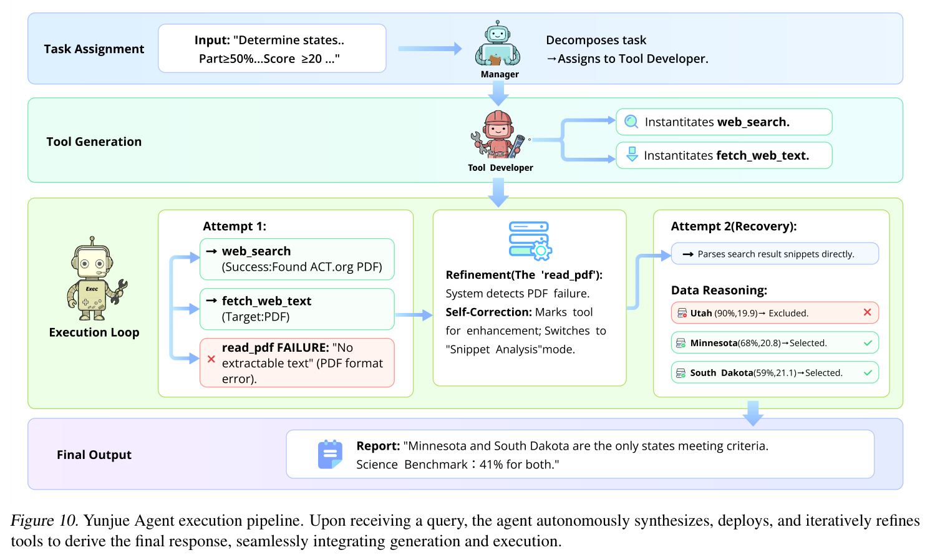
Task: Click the magnifying glass icon beside web_search
Action: coord(631,122)
